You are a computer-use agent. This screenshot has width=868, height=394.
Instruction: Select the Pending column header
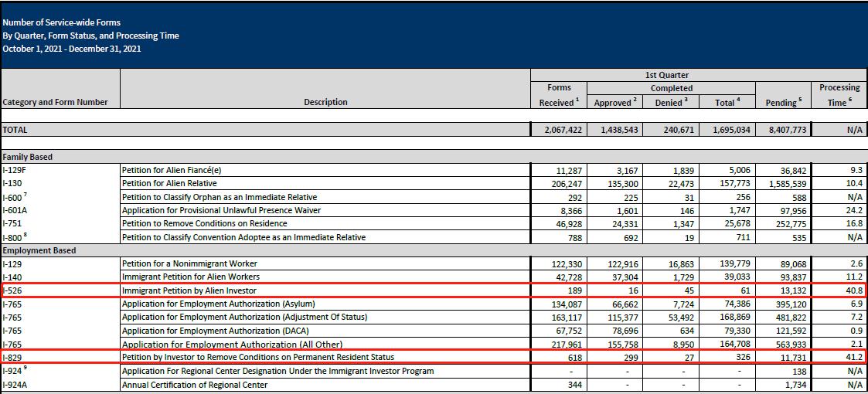pyautogui.click(x=782, y=102)
